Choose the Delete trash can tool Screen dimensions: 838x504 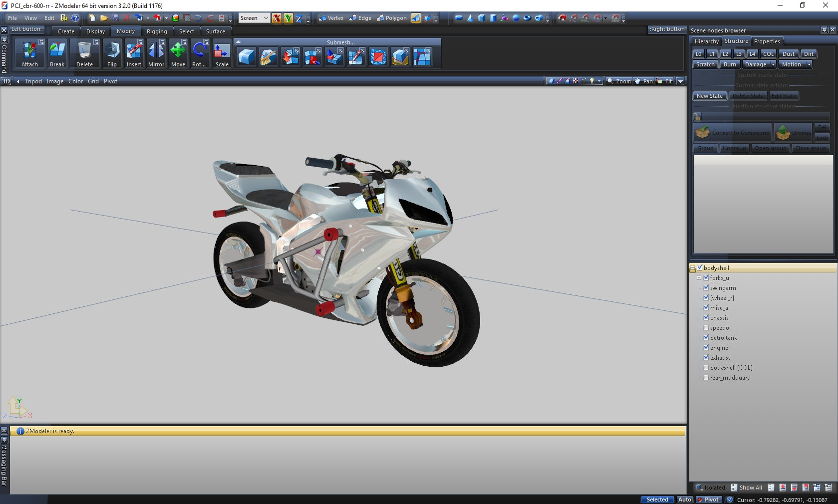click(84, 51)
